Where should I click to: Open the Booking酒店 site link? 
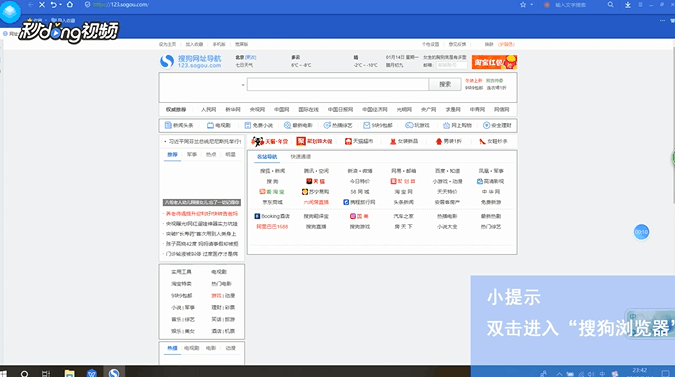(x=272, y=216)
